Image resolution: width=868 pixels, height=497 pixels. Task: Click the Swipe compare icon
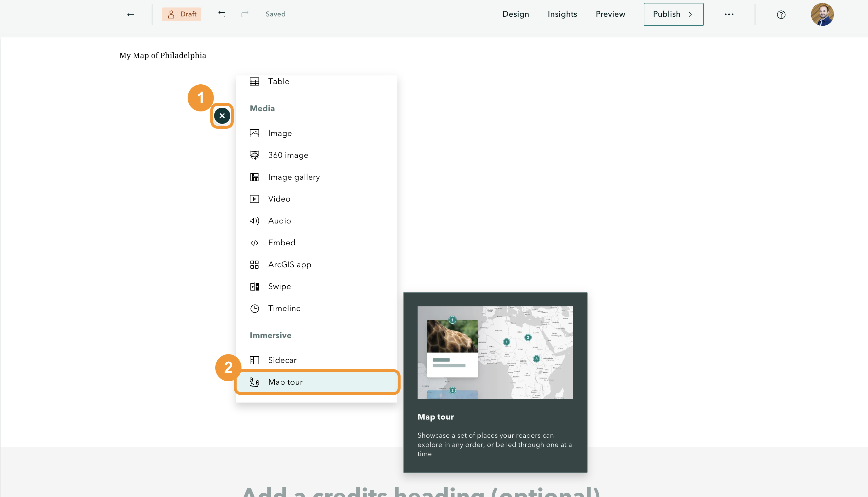[254, 287]
